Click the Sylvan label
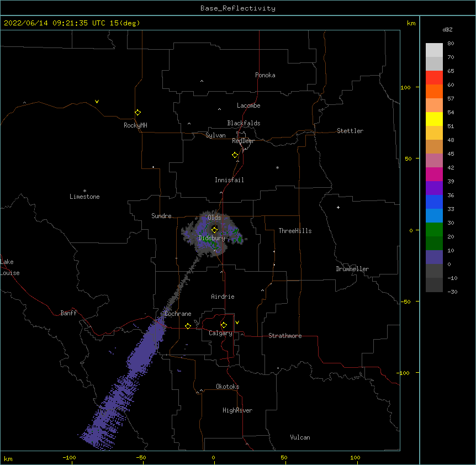476x465 pixels. pyautogui.click(x=215, y=135)
